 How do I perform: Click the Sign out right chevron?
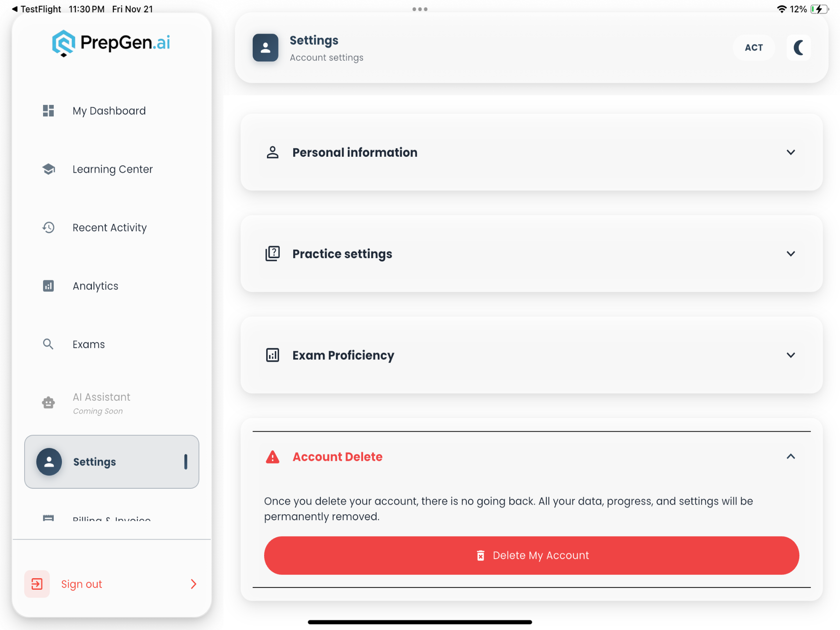pos(193,584)
